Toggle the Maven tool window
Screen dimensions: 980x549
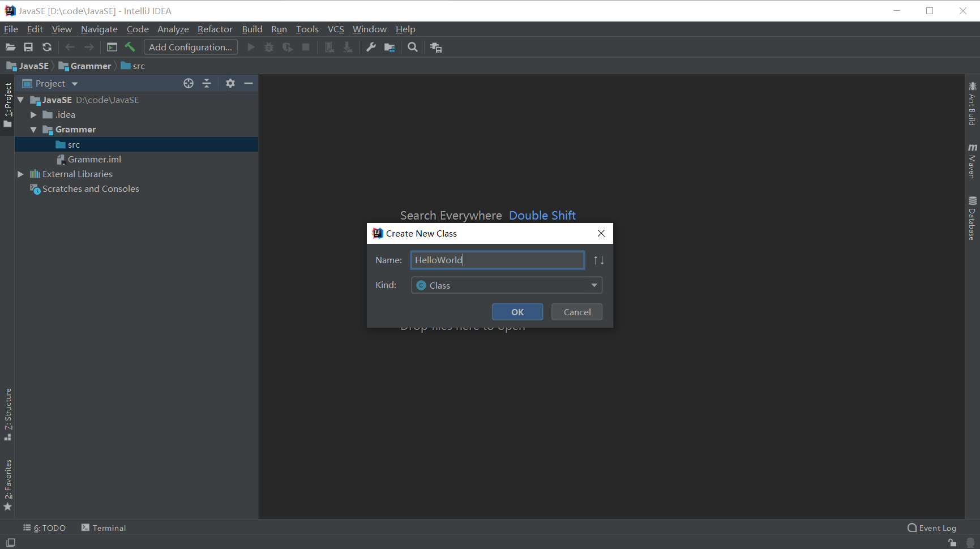tap(972, 161)
